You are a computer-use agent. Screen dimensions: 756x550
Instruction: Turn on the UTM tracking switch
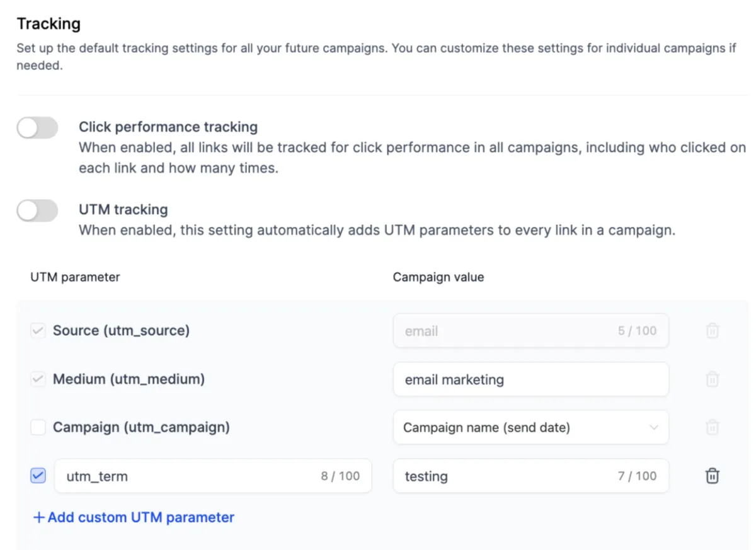click(37, 210)
